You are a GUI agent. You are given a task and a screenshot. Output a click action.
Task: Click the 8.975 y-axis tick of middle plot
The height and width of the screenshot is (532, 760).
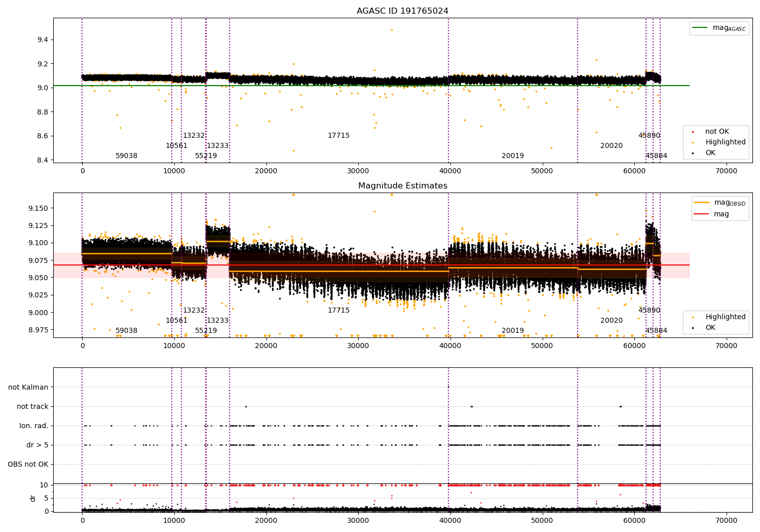(39, 330)
